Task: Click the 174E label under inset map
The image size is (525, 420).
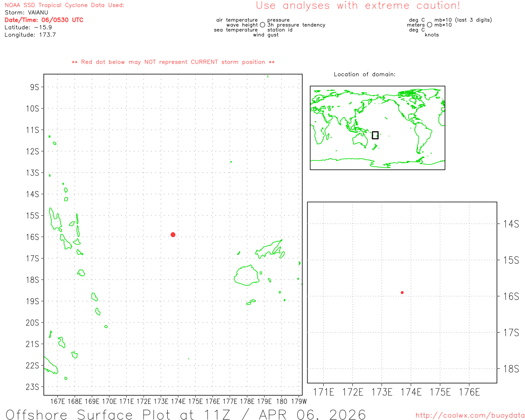Action: [411, 393]
